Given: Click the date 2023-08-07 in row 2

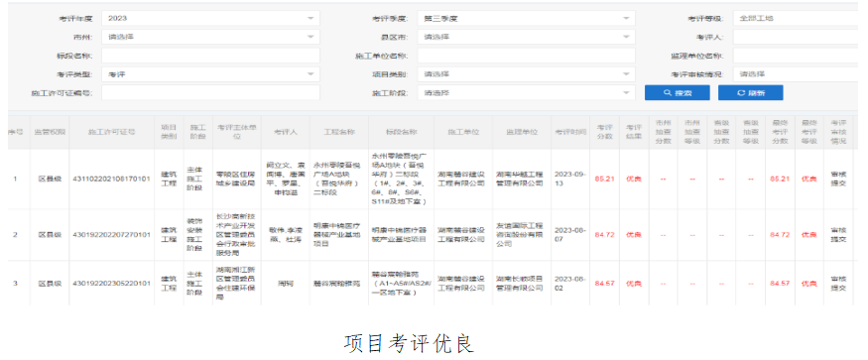Looking at the screenshot, I should click(x=570, y=235).
